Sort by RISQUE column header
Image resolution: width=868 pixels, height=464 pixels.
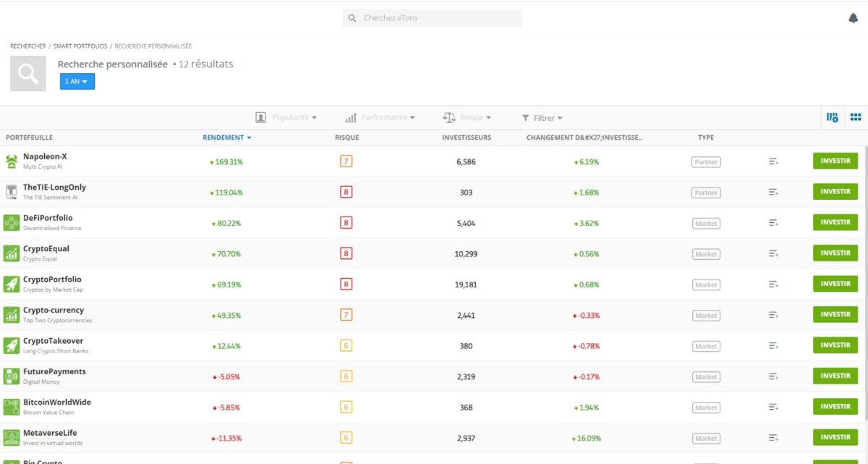click(x=346, y=138)
